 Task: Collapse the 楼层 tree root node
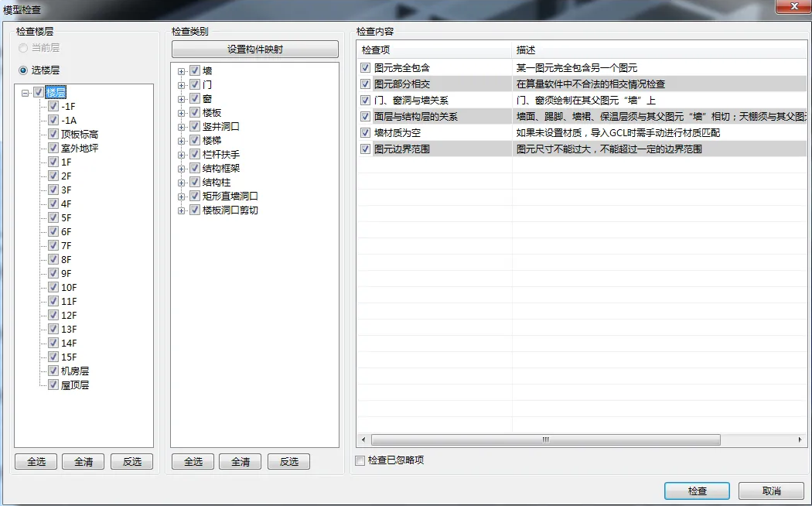point(25,93)
